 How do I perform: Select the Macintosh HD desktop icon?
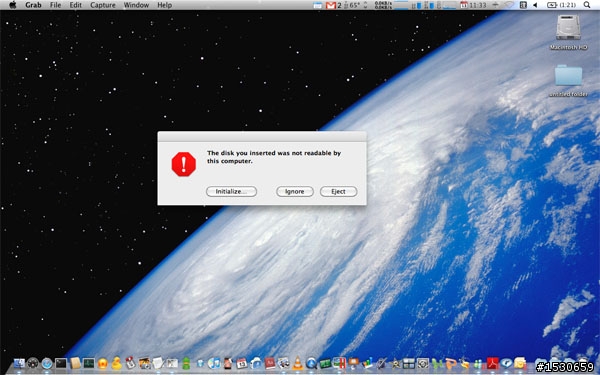pyautogui.click(x=568, y=32)
